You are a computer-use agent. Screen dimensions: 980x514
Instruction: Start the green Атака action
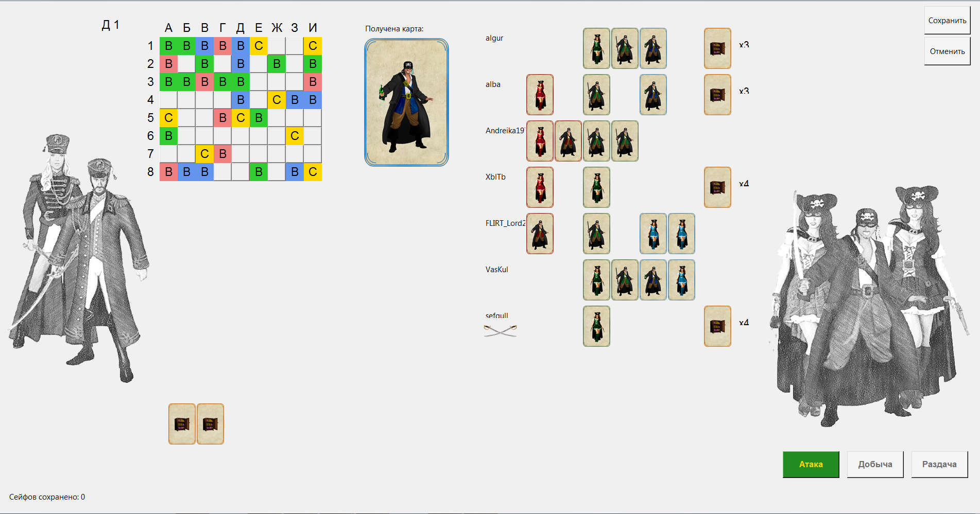point(811,464)
